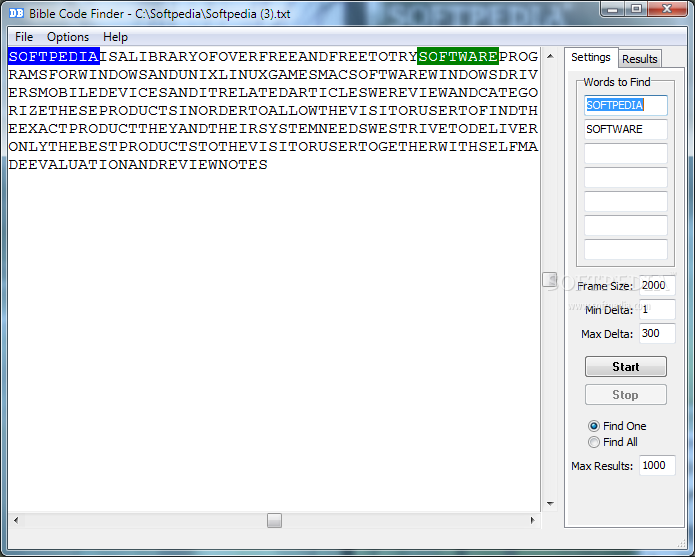695x557 pixels.
Task: Minimize the Bible Code Finder window
Action: pyautogui.click(x=613, y=9)
